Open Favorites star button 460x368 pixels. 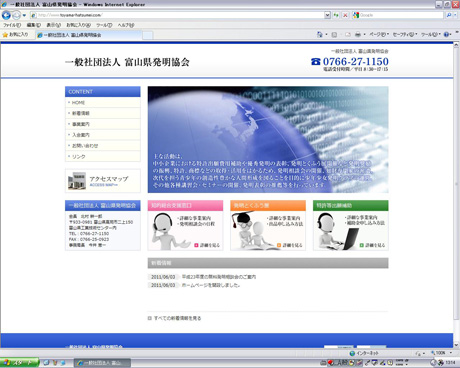[x=16, y=35]
